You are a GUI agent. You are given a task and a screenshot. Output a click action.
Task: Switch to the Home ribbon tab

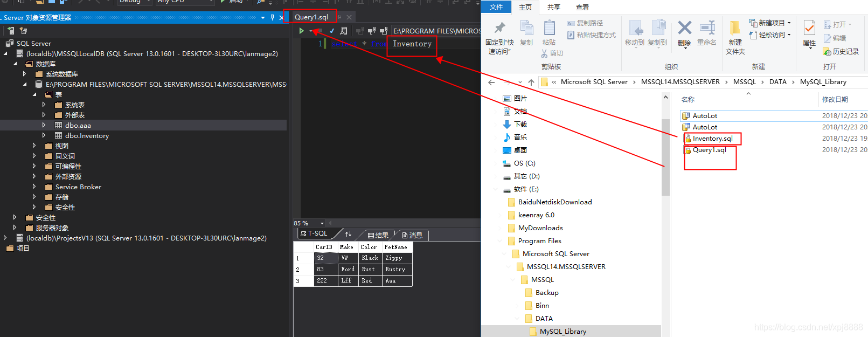[x=525, y=7]
